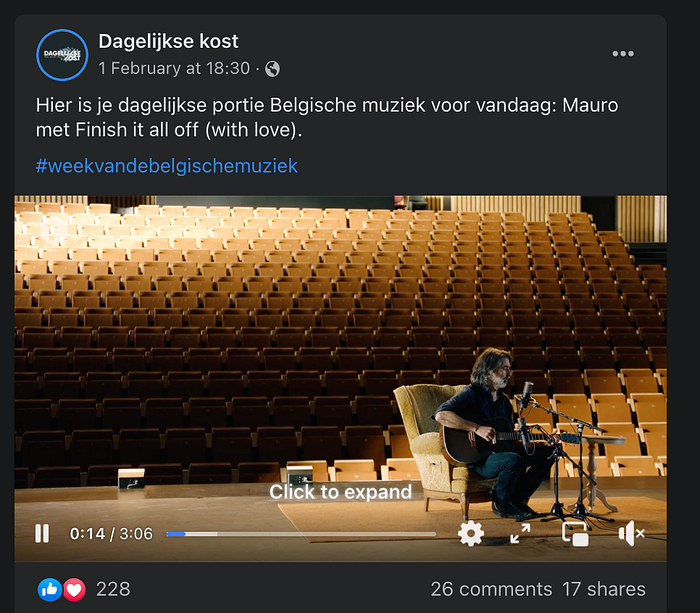Enter fullscreen with expand arrows icon
This screenshot has width=700, height=613.
[x=520, y=534]
